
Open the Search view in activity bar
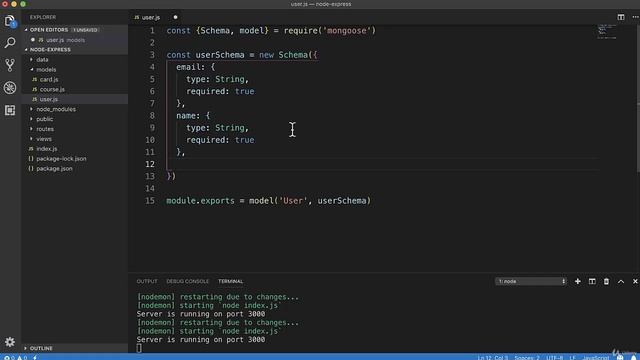(10, 43)
